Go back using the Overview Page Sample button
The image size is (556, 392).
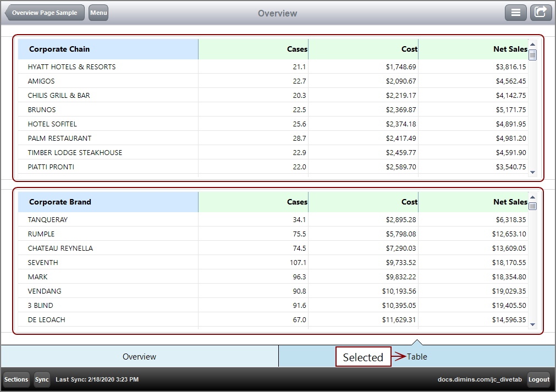44,12
